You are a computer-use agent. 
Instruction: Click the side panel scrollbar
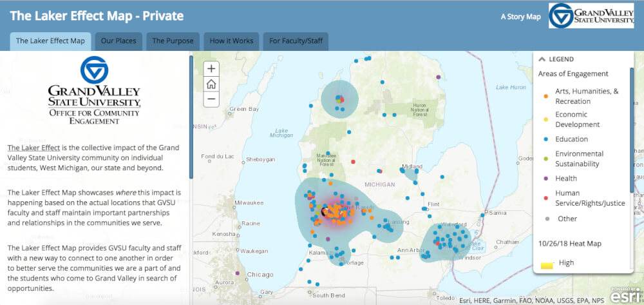191,116
